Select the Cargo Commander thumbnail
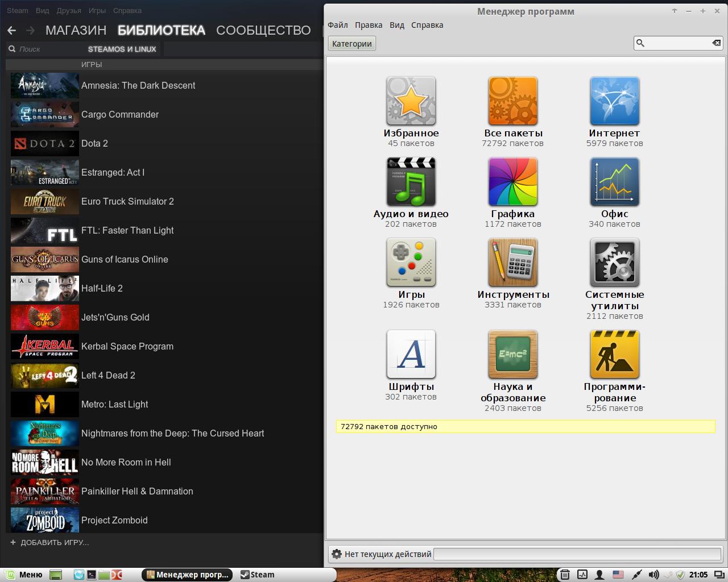728x582 pixels. click(x=45, y=115)
